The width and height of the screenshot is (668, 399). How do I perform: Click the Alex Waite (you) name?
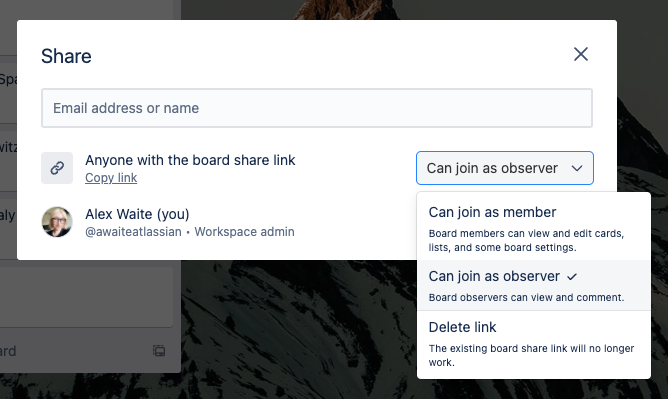point(137,214)
